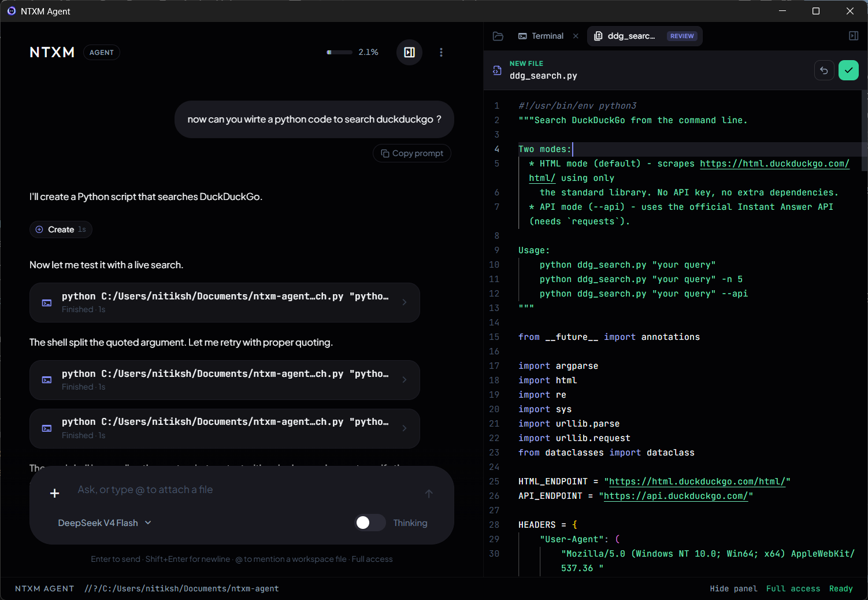Click the 2.1% usage percentage

coord(369,53)
